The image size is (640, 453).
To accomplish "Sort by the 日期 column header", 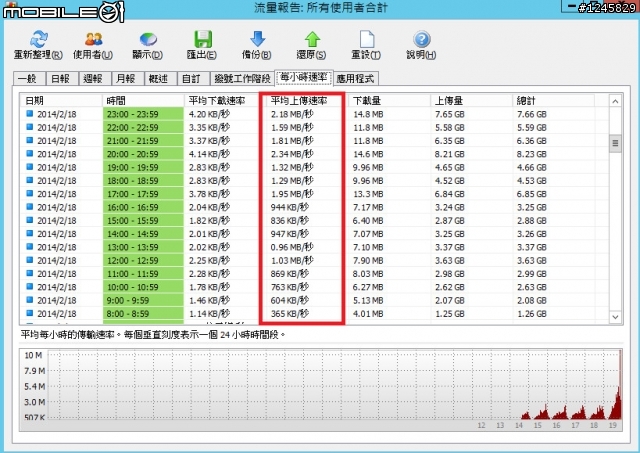I will [x=61, y=101].
